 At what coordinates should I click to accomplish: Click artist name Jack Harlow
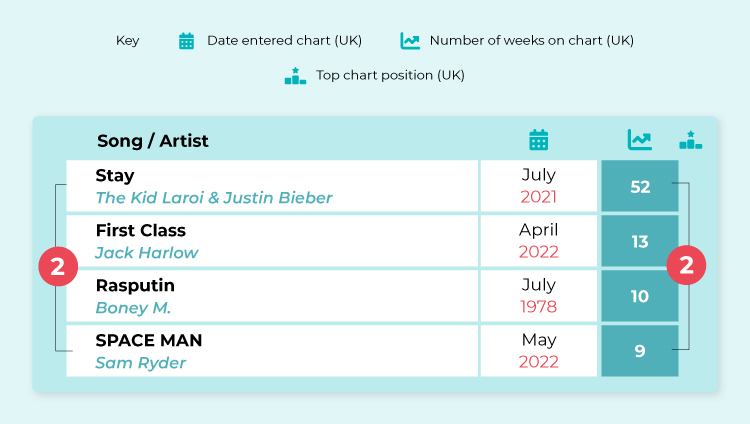[x=147, y=253]
